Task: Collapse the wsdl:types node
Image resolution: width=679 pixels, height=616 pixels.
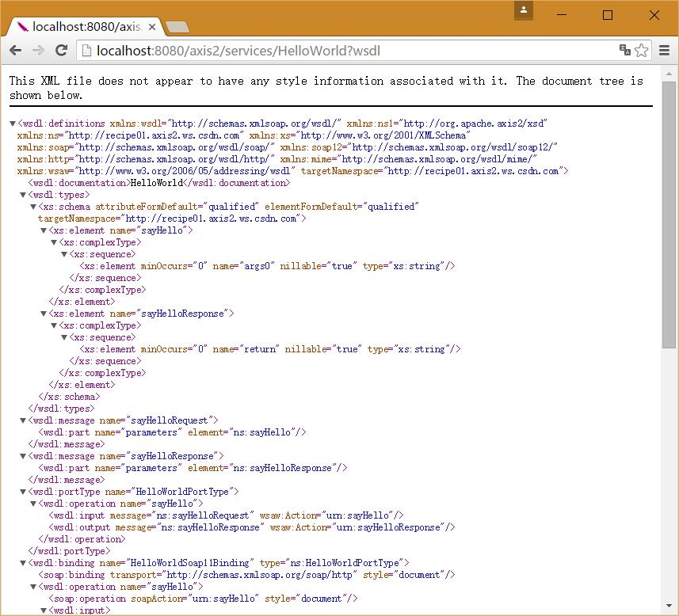Action: pos(24,195)
